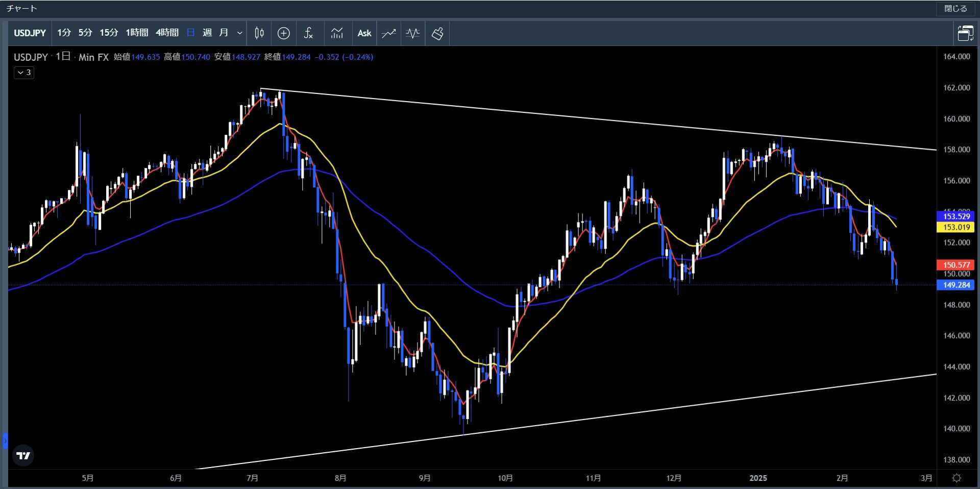
Task: Select the trend line drawing tool
Action: (388, 33)
